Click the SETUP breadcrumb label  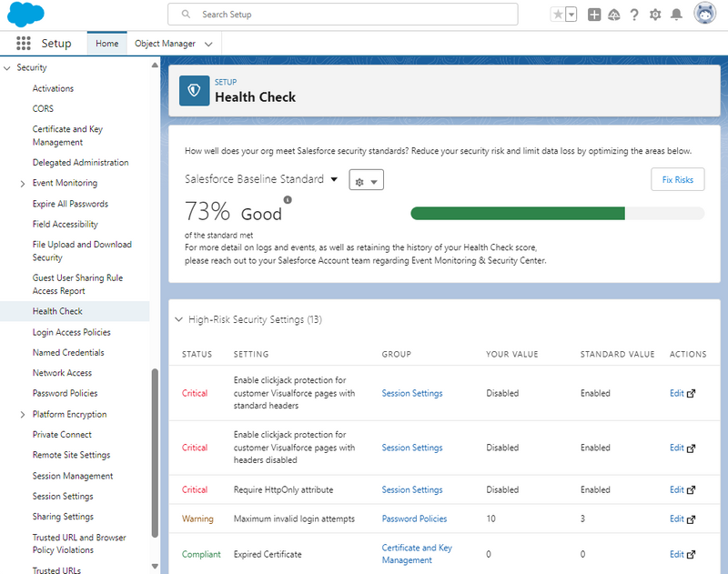(226, 82)
